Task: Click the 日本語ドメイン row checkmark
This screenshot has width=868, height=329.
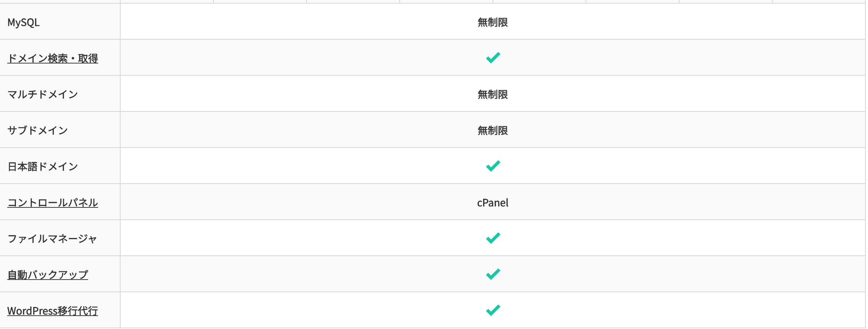Action: coord(493,166)
